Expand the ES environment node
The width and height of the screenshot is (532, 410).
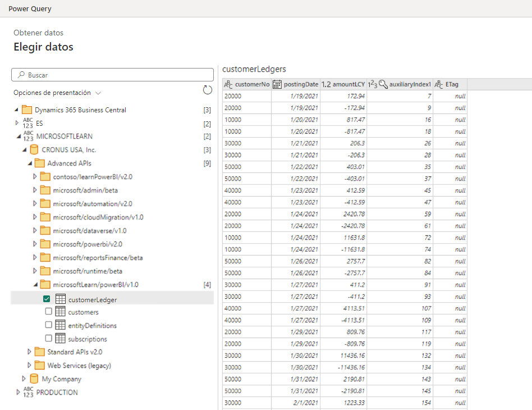pyautogui.click(x=17, y=123)
